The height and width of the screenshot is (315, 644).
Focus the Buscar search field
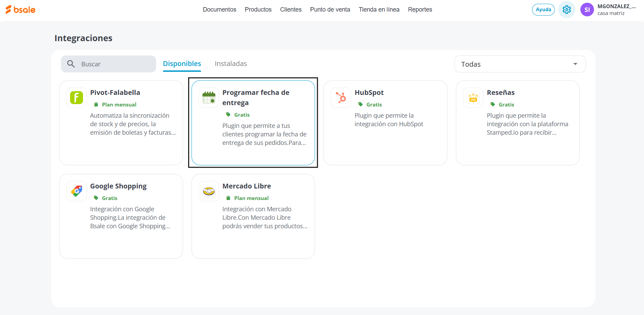pyautogui.click(x=109, y=64)
